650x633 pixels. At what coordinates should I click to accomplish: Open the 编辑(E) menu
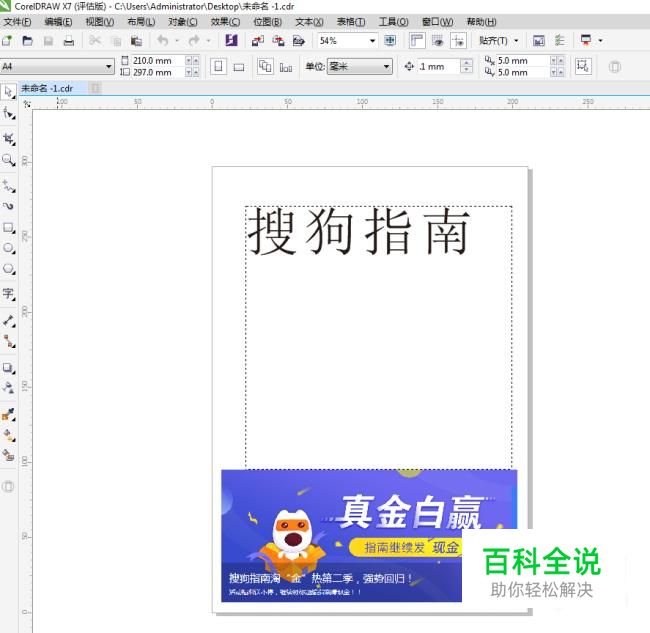pyautogui.click(x=58, y=22)
